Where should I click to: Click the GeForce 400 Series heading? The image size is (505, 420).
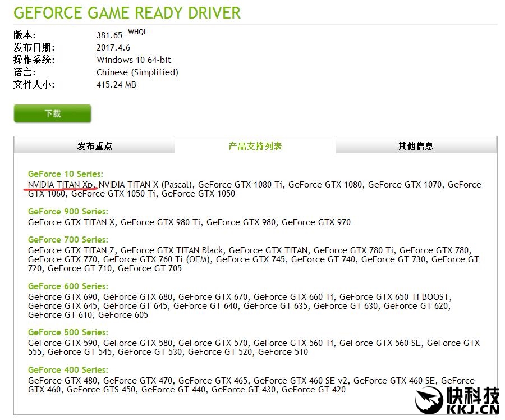[68, 370]
